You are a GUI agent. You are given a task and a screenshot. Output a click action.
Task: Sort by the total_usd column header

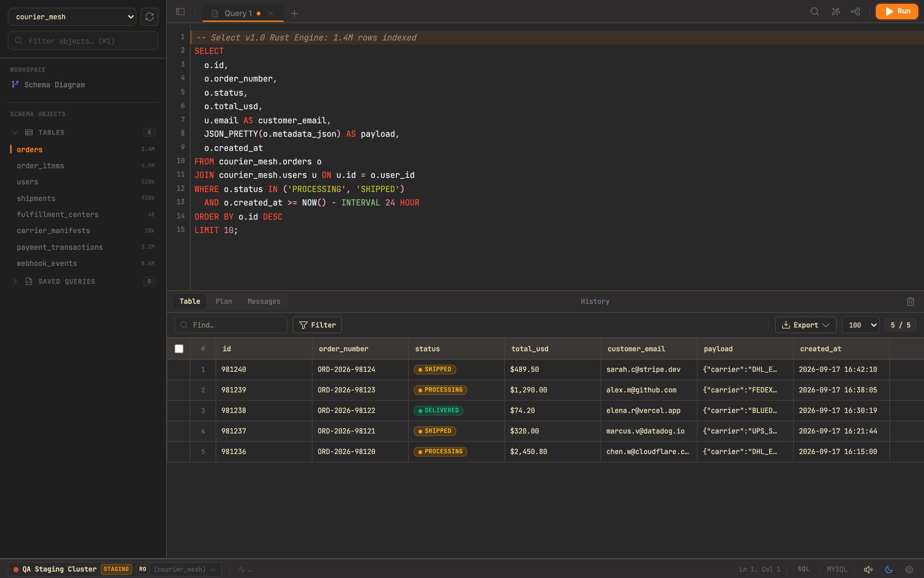pos(552,349)
